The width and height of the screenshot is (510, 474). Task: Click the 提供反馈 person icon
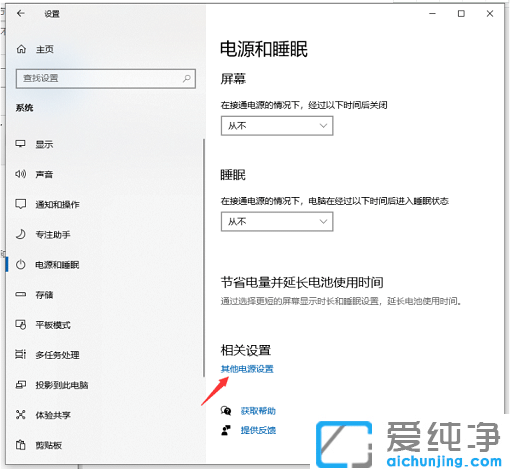coord(226,430)
